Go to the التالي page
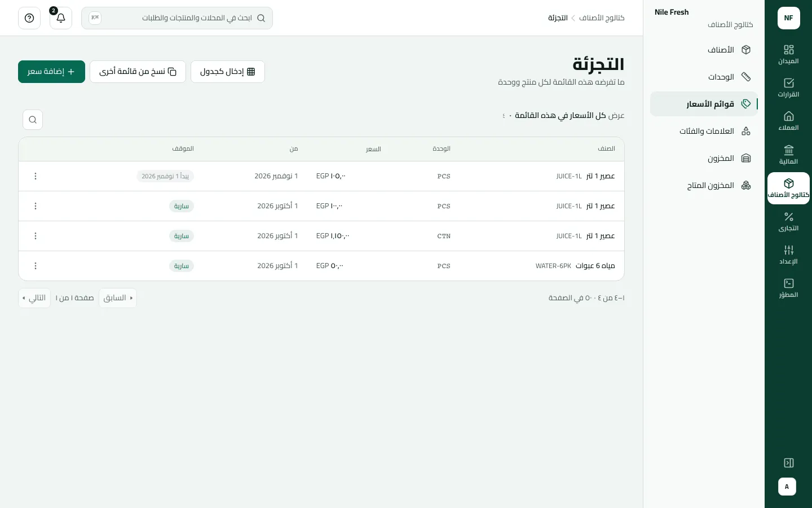This screenshot has width=812, height=508. (34, 298)
